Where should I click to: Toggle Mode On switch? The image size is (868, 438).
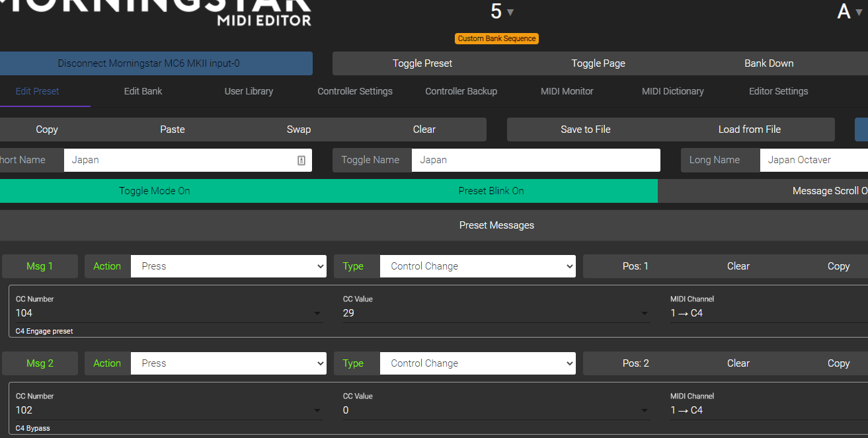click(x=155, y=191)
